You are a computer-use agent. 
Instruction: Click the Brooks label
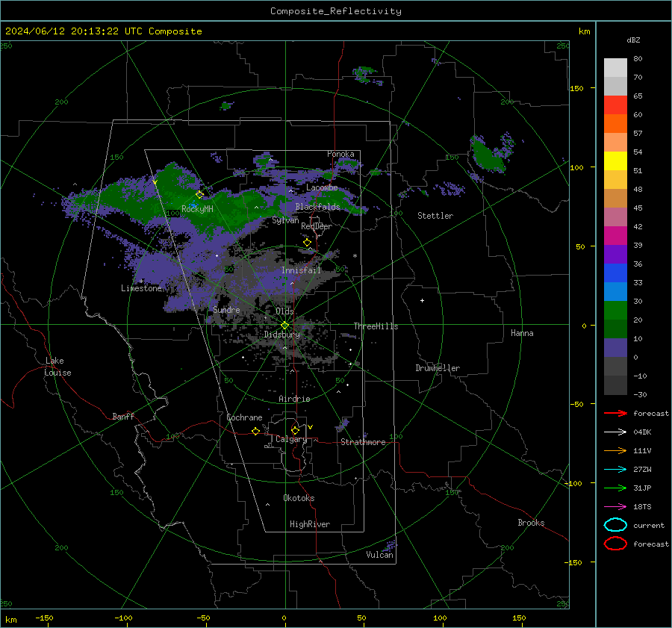[531, 523]
